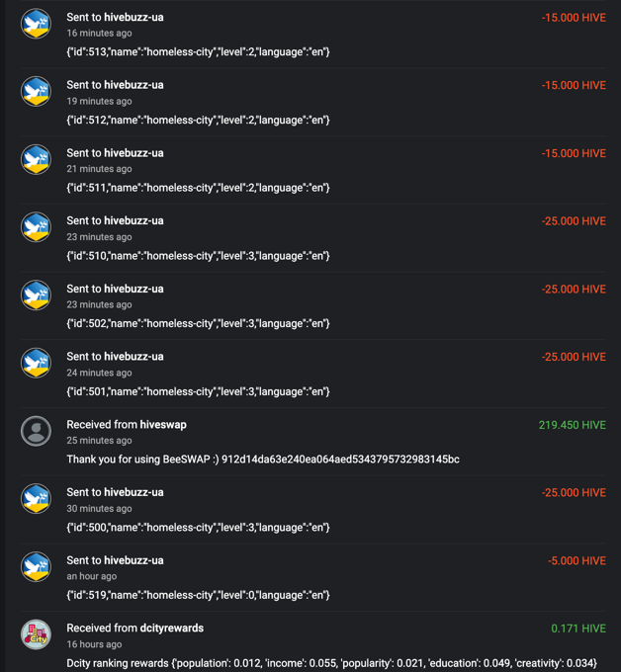Click hivebuzz-ua avatar for id 512 transfer
This screenshot has width=621, height=672.
pos(36,91)
